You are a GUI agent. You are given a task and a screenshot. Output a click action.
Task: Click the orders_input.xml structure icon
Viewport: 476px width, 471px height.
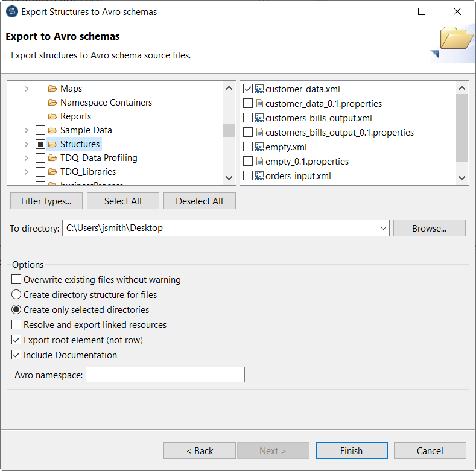[259, 175]
